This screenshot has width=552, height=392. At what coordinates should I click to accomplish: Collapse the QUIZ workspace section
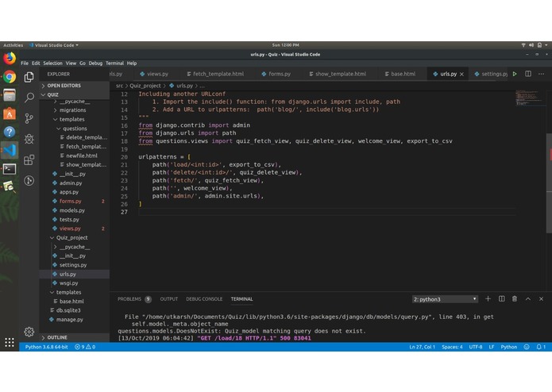(x=75, y=94)
